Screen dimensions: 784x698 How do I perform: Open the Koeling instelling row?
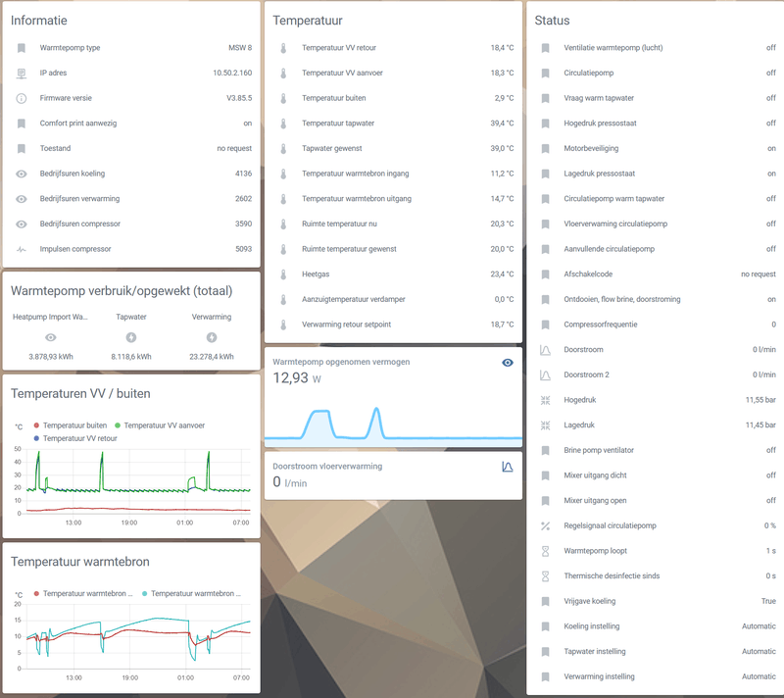(658, 626)
